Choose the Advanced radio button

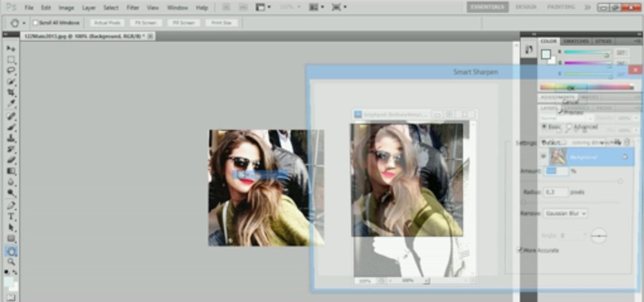[x=569, y=126]
